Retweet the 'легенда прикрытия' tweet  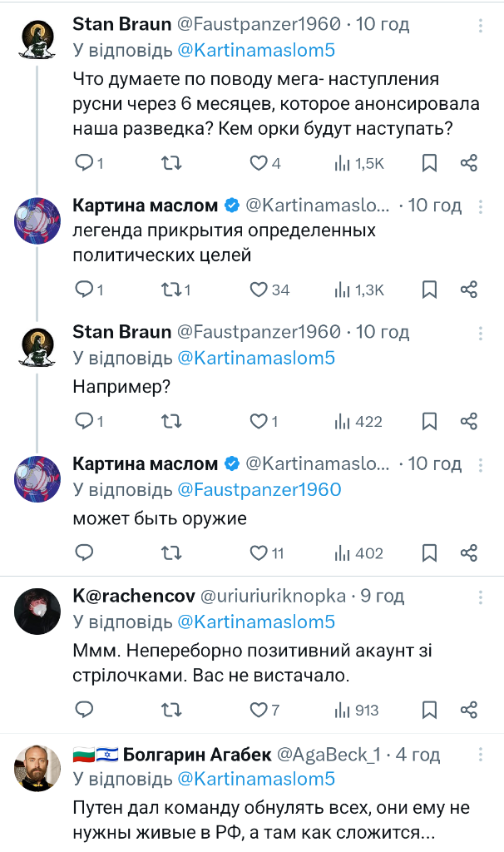170,290
